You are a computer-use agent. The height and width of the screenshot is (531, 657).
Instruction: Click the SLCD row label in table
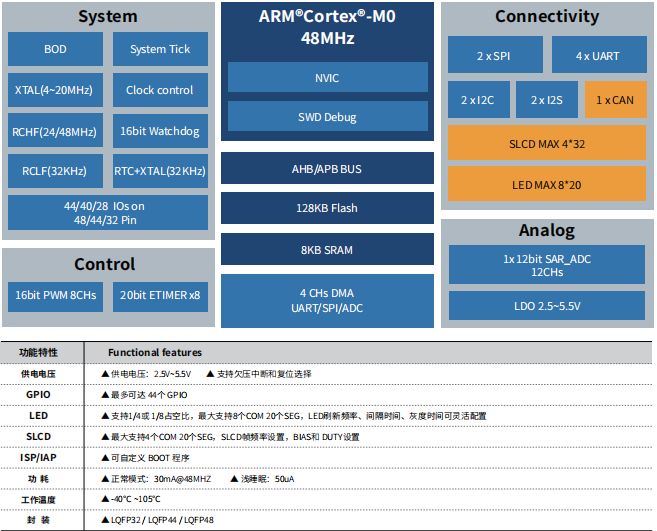[x=38, y=437]
